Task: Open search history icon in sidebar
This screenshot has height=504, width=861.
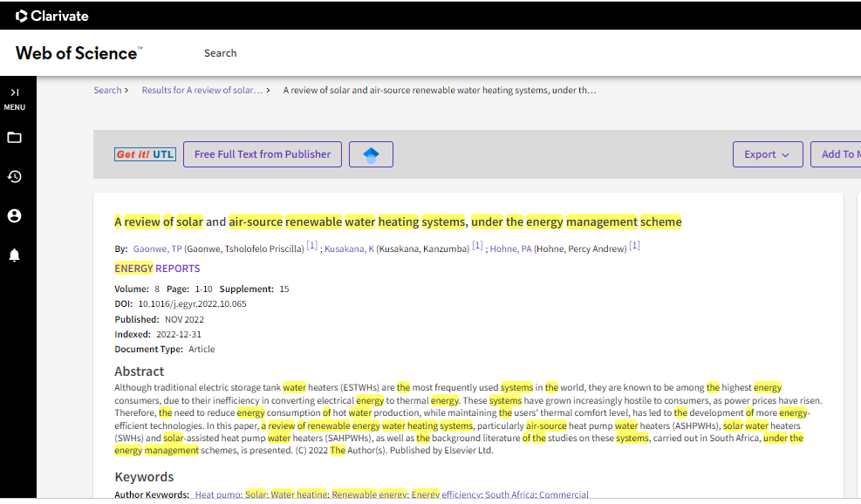Action: coord(14,177)
